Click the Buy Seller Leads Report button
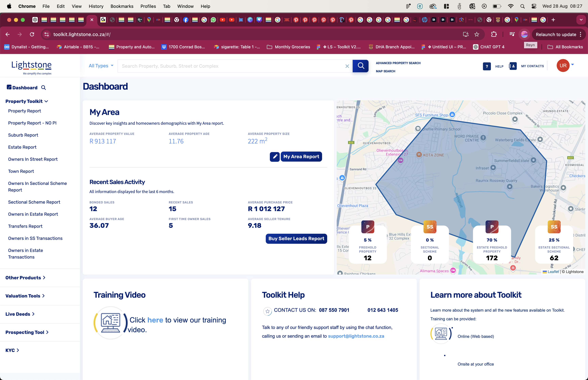Viewport: 588px width, 380px height. tap(296, 239)
